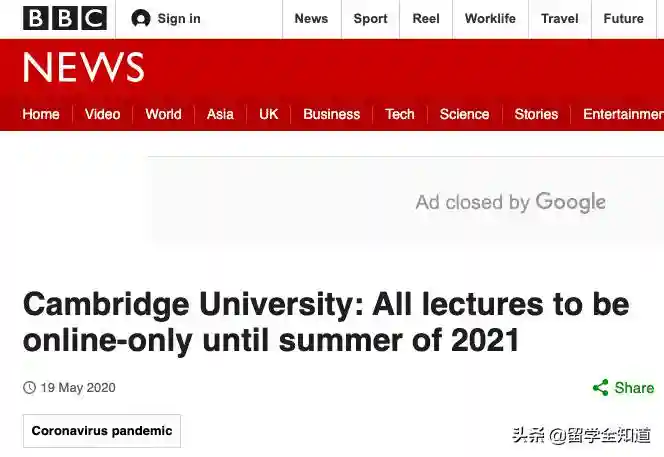The height and width of the screenshot is (457, 664).
Task: Open the News link in top bar
Action: [311, 19]
